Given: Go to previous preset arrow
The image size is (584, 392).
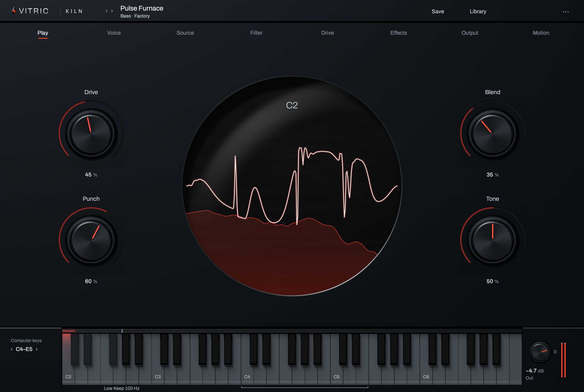Looking at the screenshot, I should tap(106, 11).
